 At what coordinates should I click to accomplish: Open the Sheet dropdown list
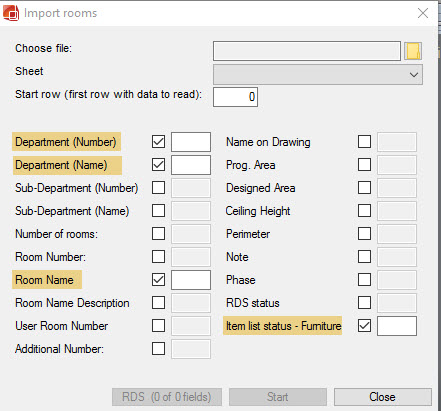[318, 74]
